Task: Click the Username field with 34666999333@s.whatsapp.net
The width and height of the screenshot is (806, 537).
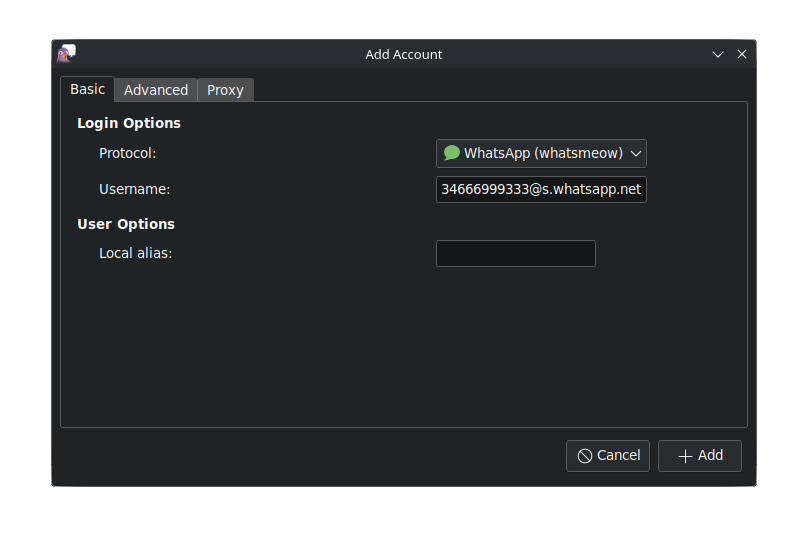Action: point(541,190)
